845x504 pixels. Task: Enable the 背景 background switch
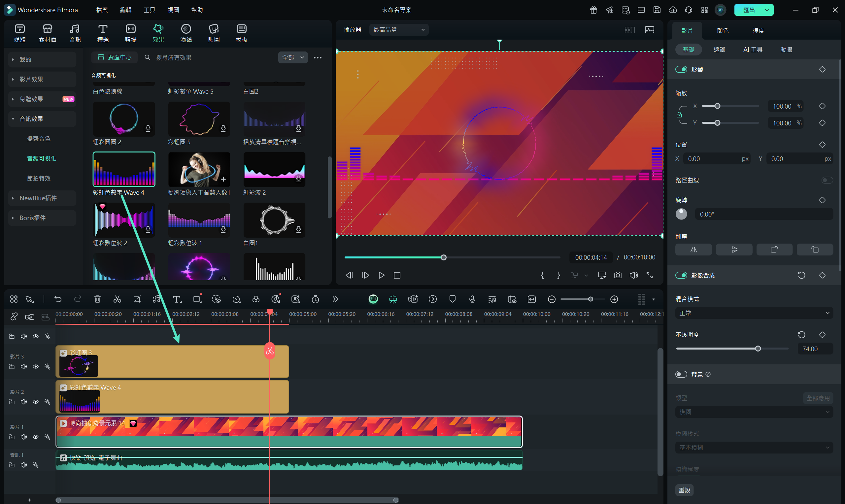pyautogui.click(x=681, y=374)
